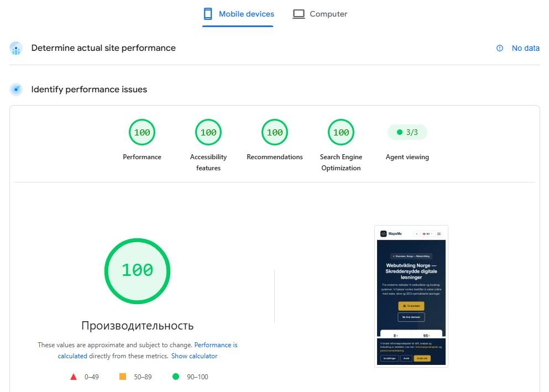Click the 'Determine actual site performance' heading

pos(103,48)
